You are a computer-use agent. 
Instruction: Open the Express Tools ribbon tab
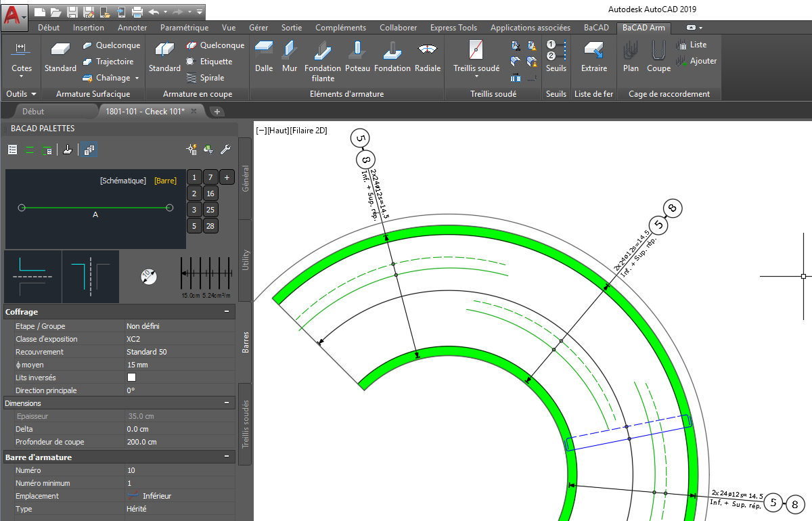coord(453,28)
